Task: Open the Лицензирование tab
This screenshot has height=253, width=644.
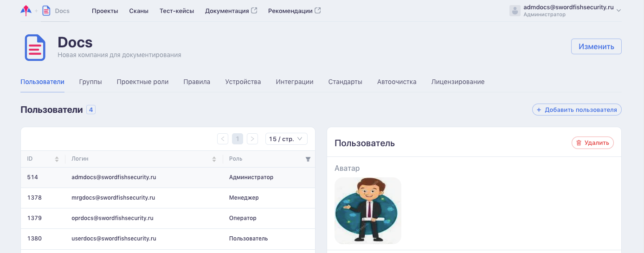Action: point(457,82)
